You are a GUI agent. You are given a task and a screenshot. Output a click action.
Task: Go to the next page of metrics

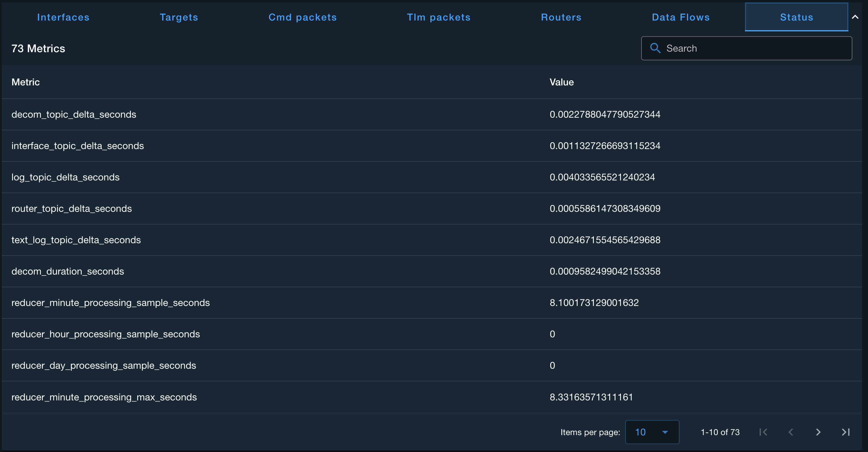pos(818,432)
